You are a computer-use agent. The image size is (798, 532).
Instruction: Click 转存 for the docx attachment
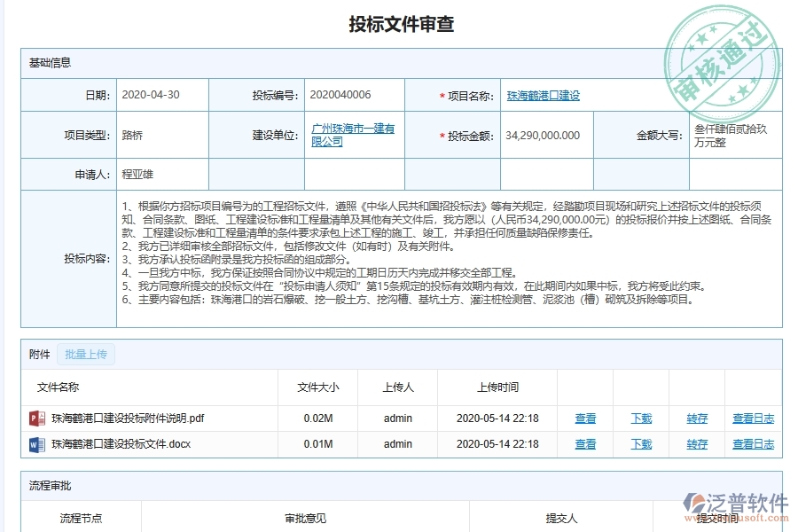(696, 443)
